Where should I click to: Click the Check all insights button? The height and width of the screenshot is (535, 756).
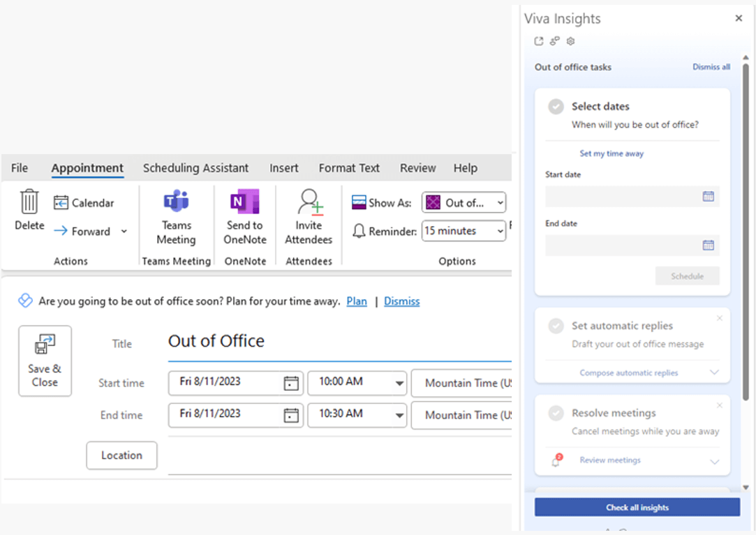[637, 508]
